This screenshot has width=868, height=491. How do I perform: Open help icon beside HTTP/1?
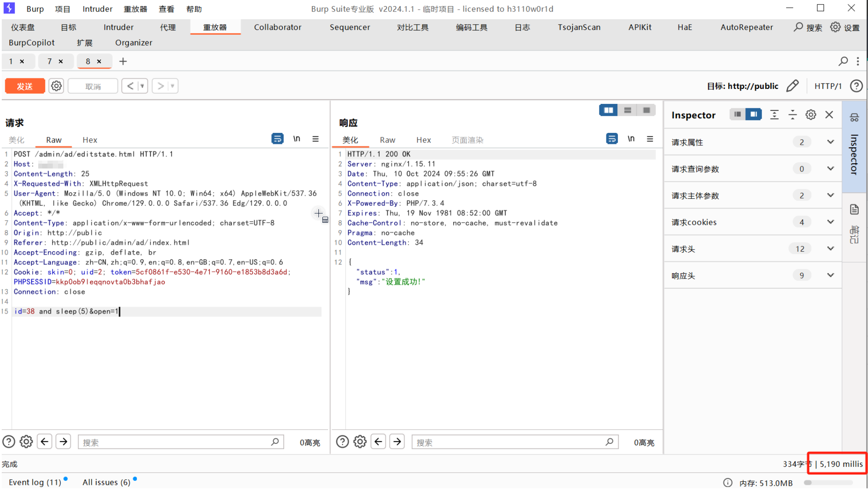(x=856, y=86)
